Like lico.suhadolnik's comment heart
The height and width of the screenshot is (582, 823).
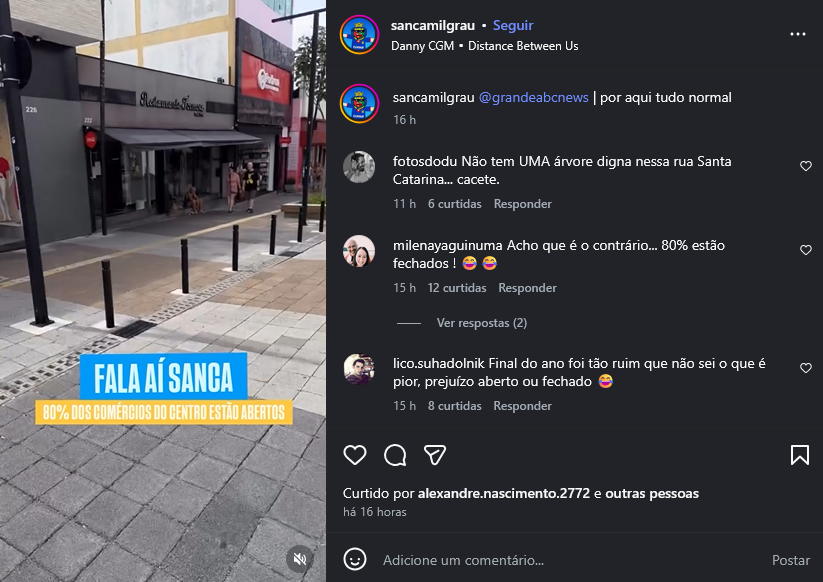click(806, 368)
